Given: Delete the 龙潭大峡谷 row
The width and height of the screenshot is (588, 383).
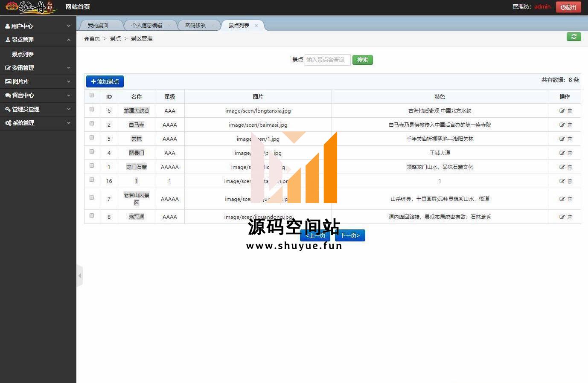Looking at the screenshot, I should [570, 110].
